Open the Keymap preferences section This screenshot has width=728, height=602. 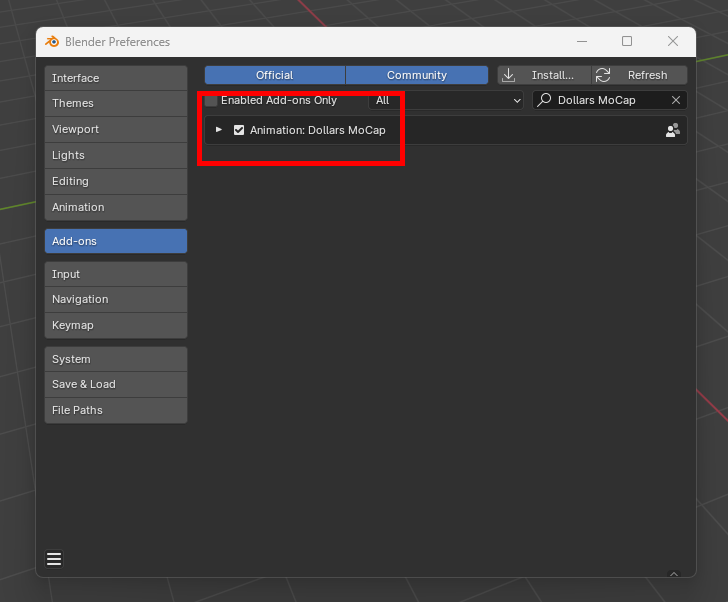116,325
